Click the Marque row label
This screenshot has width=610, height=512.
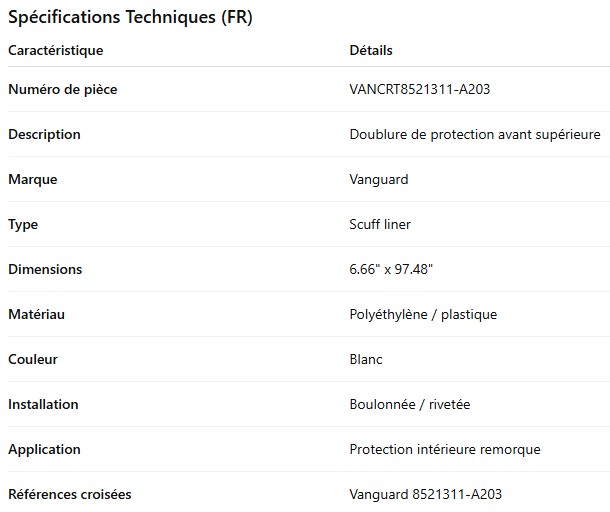pos(33,180)
